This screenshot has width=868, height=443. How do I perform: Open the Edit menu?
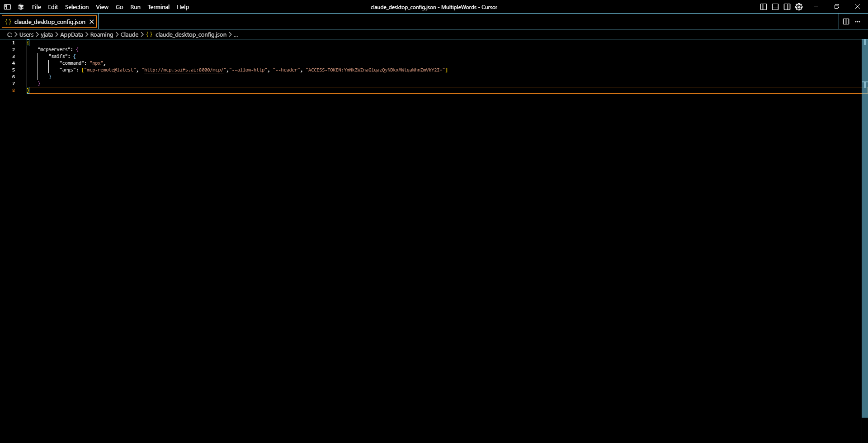(53, 7)
